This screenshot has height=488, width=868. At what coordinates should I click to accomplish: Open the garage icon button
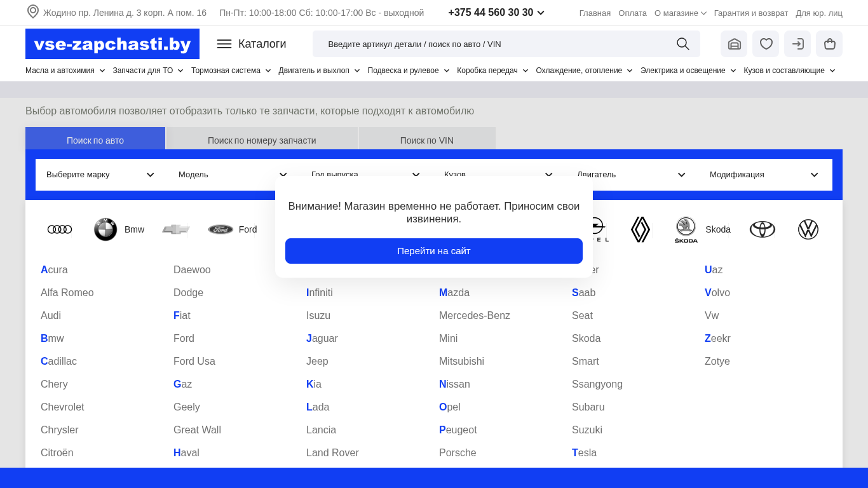click(734, 44)
